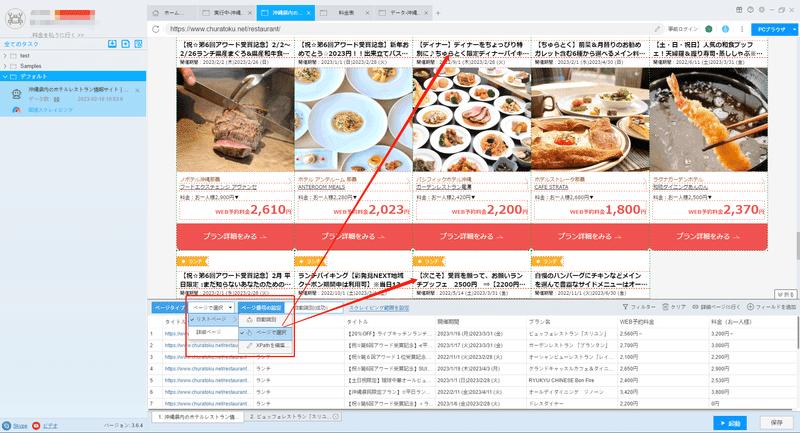Image resolution: width=800 pixels, height=433 pixels.
Task: Click the robot task icon
Action: coord(16,94)
